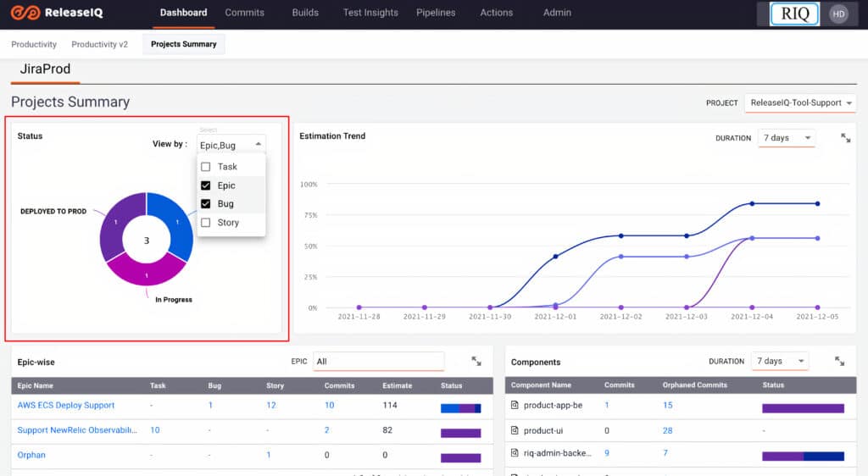The image size is (868, 476).
Task: Select the JiraProd tab
Action: click(46, 69)
